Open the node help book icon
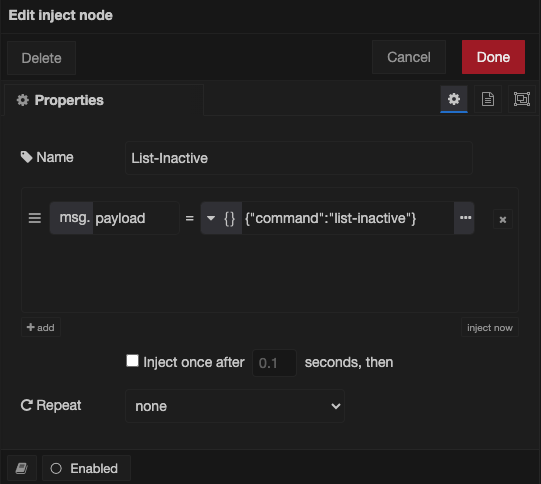Image resolution: width=541 pixels, height=484 pixels. click(x=22, y=468)
